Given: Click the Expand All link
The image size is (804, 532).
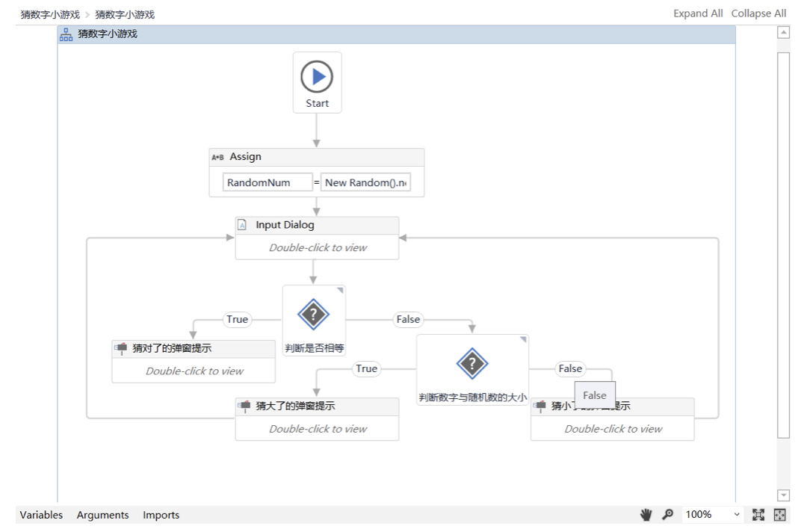Looking at the screenshot, I should click(x=698, y=13).
